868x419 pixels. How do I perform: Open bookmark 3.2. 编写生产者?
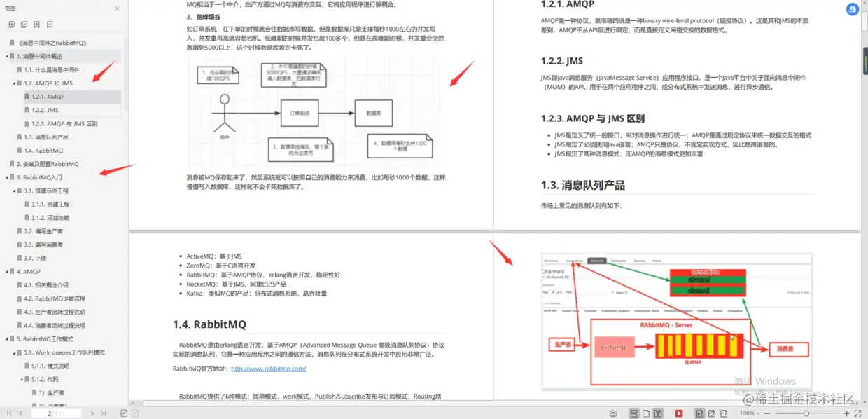(x=43, y=231)
